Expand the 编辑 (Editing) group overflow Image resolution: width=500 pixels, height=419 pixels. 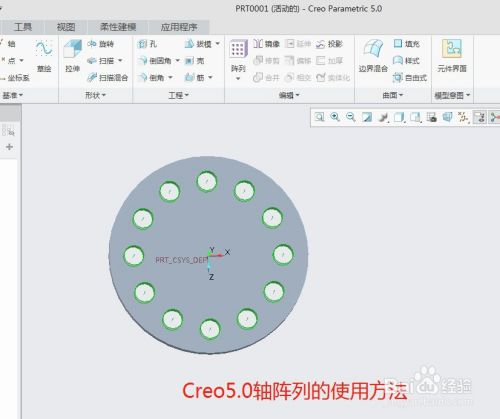(x=289, y=95)
